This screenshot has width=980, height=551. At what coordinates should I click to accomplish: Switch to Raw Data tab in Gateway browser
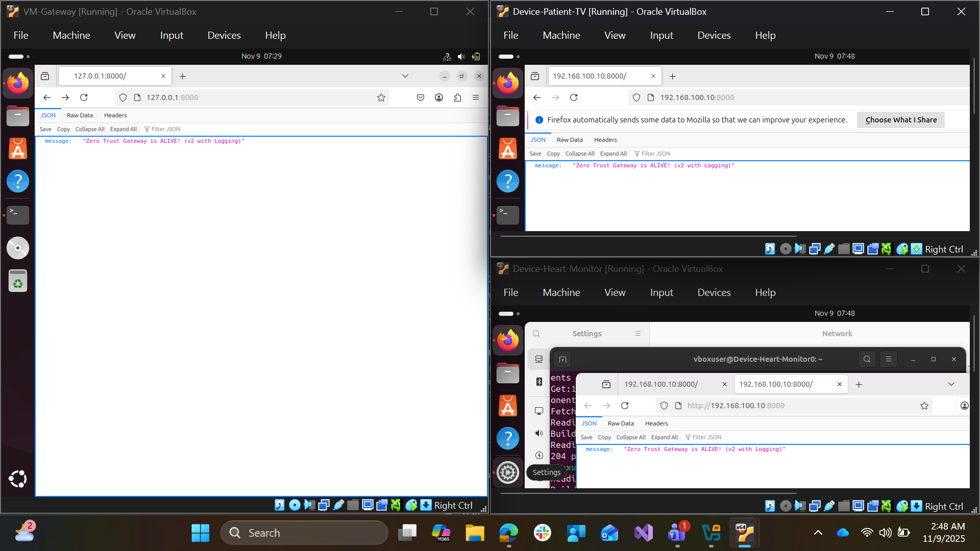pos(80,115)
